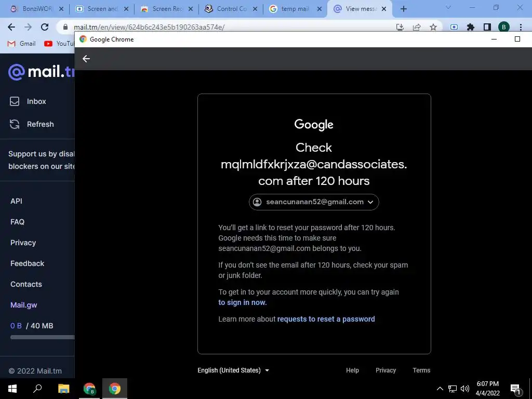The width and height of the screenshot is (532, 399).
Task: Open the screen recorder extension icon
Action: [x=454, y=27]
